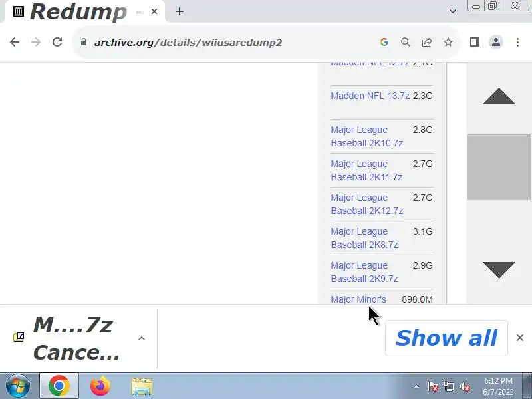Open Windows Explorer from the taskbar

(142, 386)
